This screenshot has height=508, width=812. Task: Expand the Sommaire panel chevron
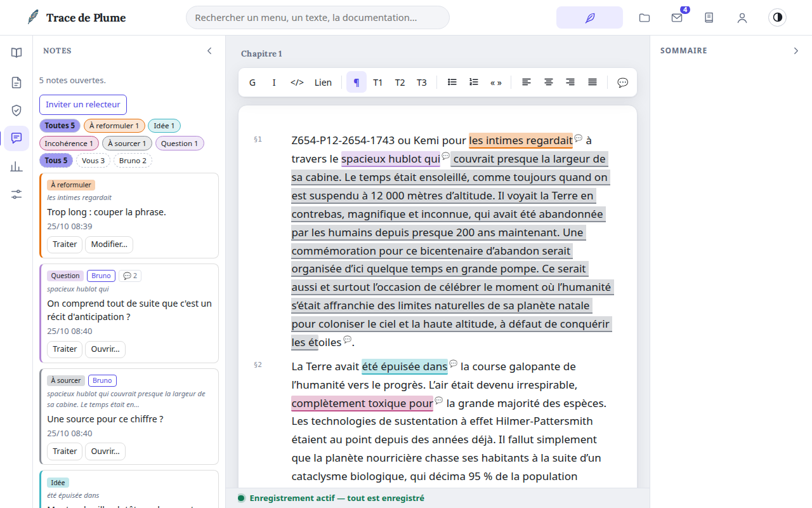click(x=796, y=51)
